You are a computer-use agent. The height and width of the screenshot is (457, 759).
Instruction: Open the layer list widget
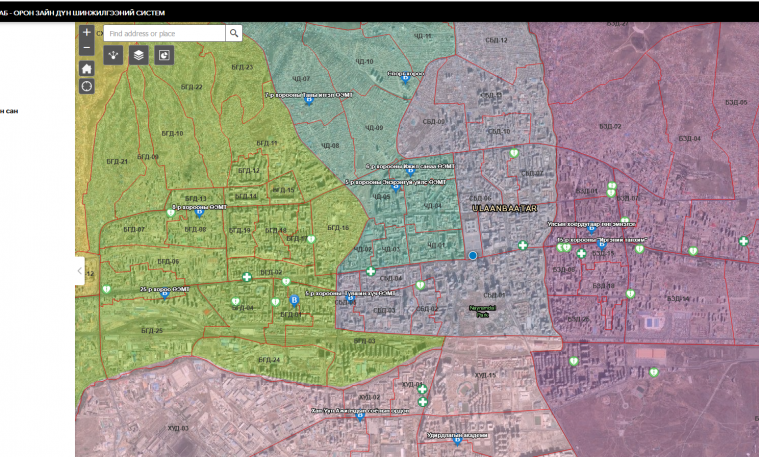138,55
